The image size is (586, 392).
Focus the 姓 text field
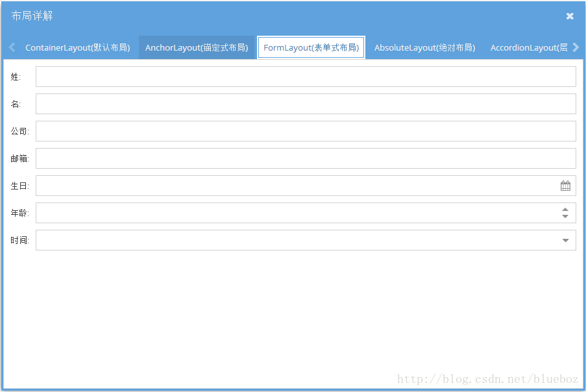(306, 77)
